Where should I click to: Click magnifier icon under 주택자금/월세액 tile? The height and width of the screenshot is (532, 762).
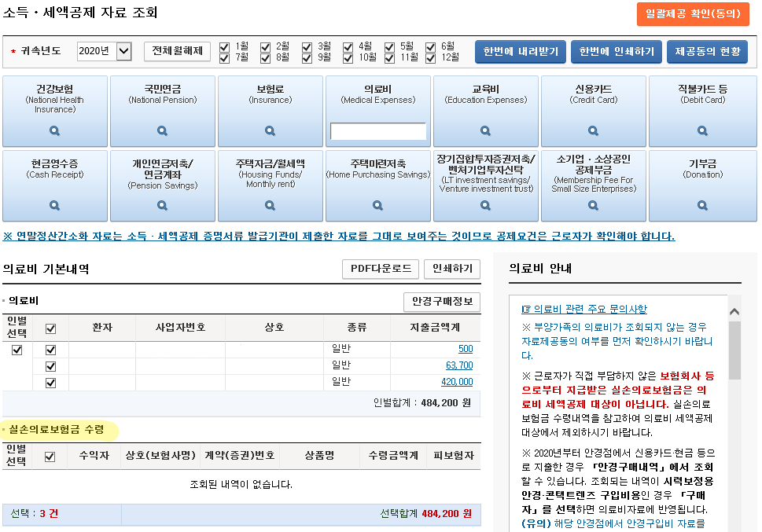point(271,206)
